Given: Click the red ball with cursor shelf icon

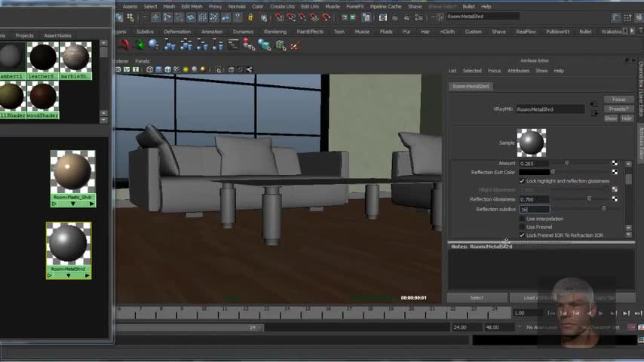Looking at the screenshot, I should point(249,44).
